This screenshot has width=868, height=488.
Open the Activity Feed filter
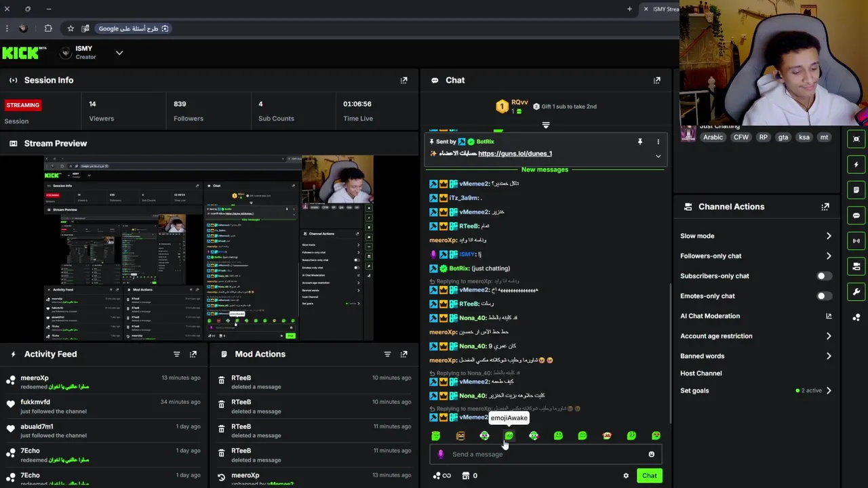pos(176,354)
